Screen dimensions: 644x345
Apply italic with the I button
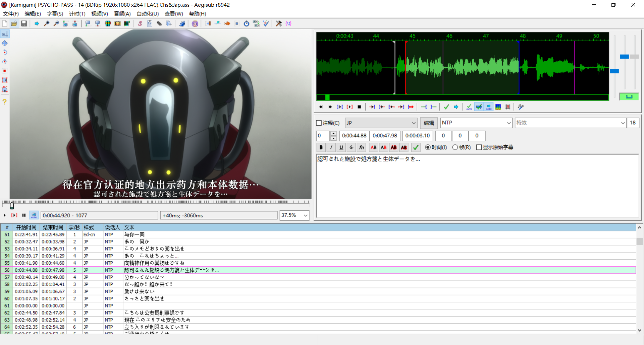click(331, 147)
